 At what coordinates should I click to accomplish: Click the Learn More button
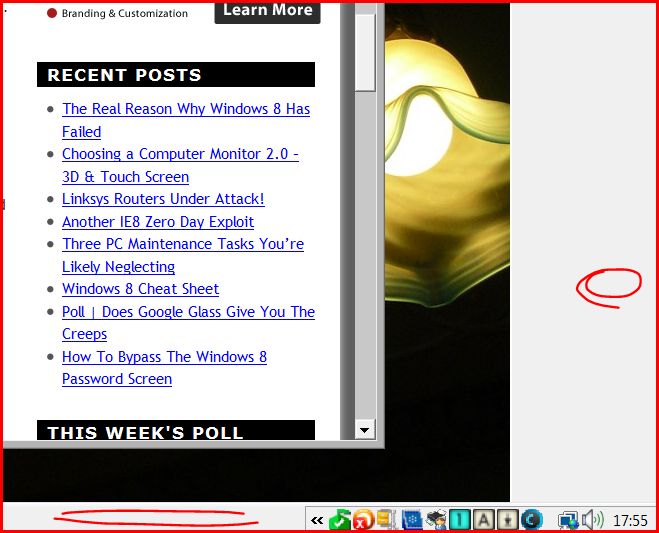click(x=267, y=12)
